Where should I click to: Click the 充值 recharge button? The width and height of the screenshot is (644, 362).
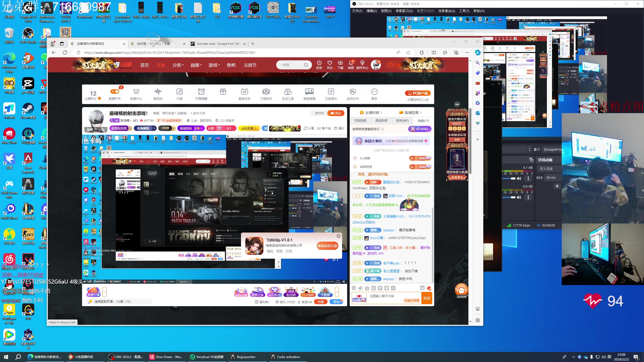point(321,302)
